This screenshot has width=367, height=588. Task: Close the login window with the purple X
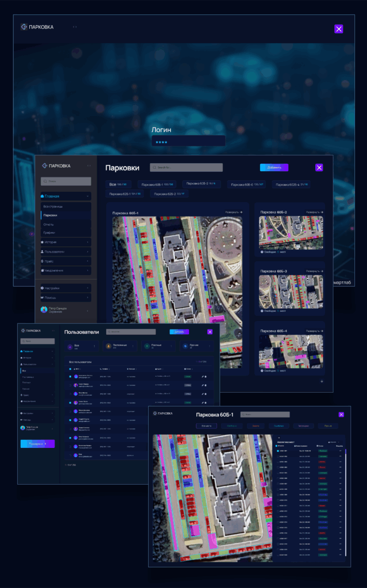tap(338, 29)
